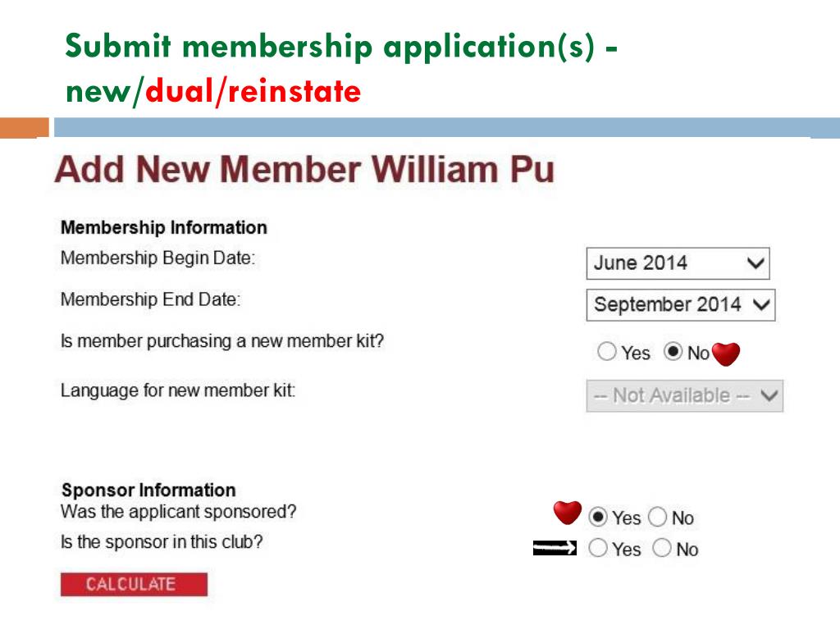Open the Membership Begin Date dropdown
The width and height of the screenshot is (840, 630).
[678, 263]
